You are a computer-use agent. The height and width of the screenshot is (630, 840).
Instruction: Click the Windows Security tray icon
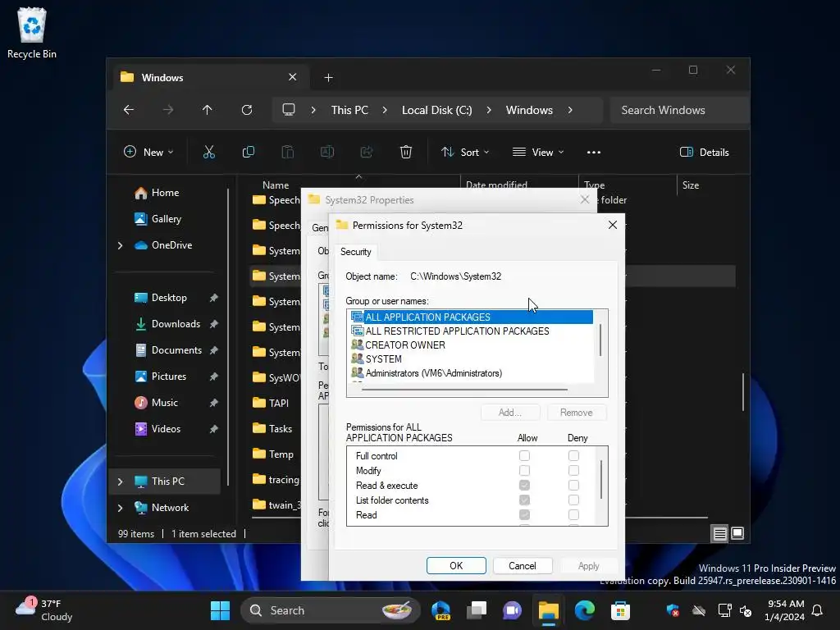pos(673,610)
